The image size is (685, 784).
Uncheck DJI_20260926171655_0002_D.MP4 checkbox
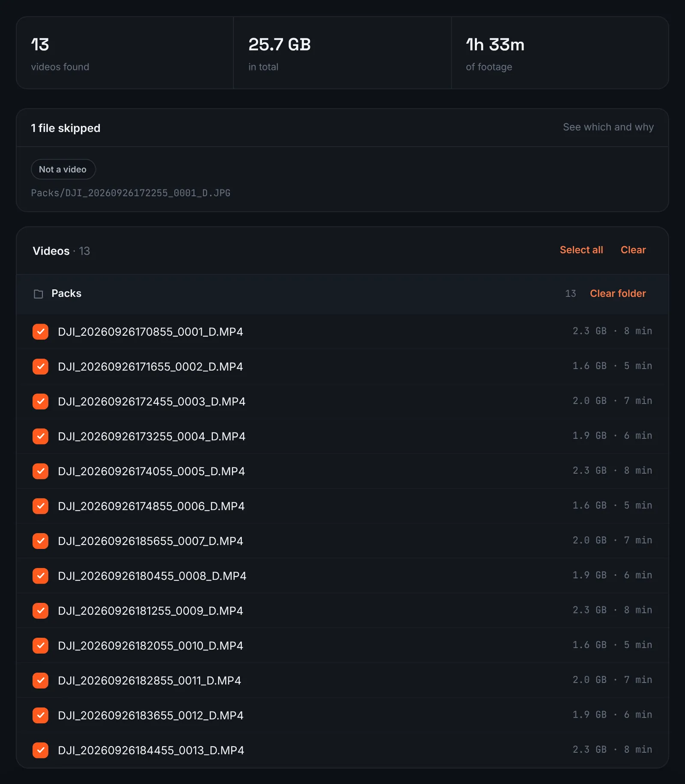(x=40, y=367)
